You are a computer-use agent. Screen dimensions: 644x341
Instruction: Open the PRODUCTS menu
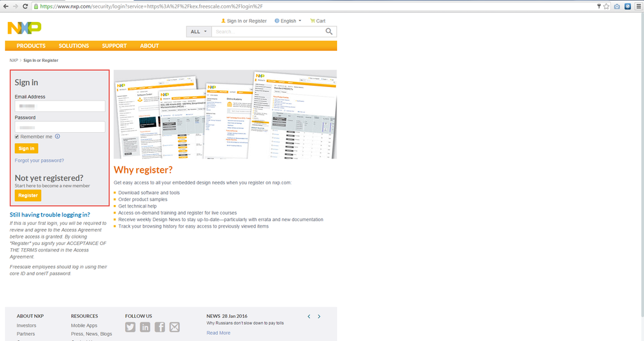point(31,46)
